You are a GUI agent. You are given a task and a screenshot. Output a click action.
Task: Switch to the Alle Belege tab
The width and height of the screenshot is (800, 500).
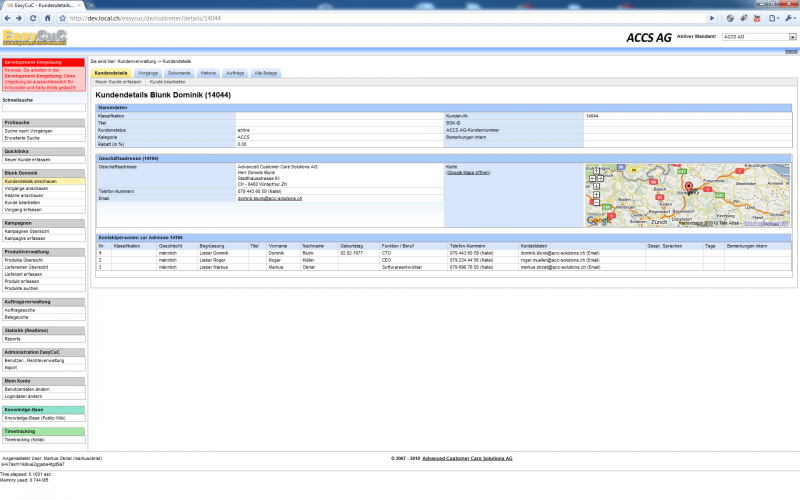pos(266,73)
